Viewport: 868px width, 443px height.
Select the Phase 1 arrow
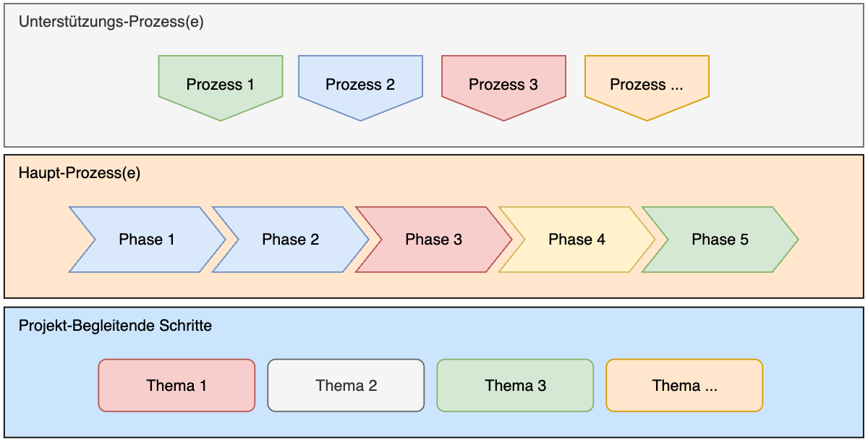147,240
